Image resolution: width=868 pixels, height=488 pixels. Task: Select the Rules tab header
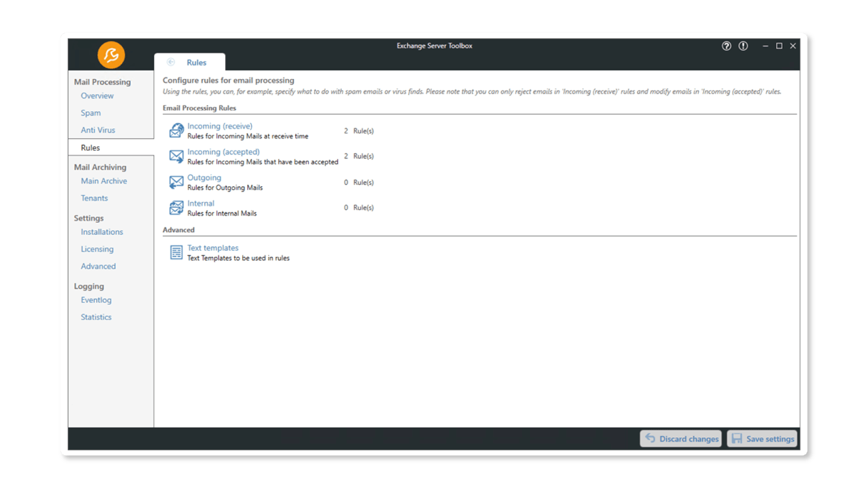click(196, 62)
